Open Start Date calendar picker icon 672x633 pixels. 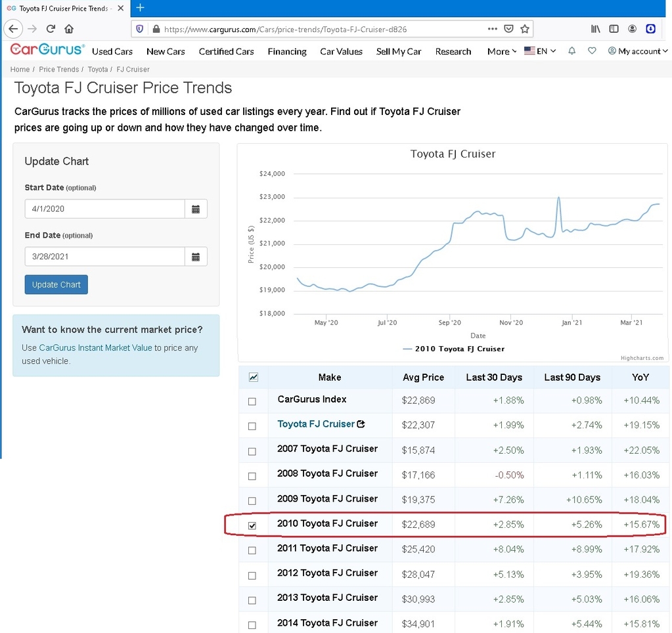point(196,209)
